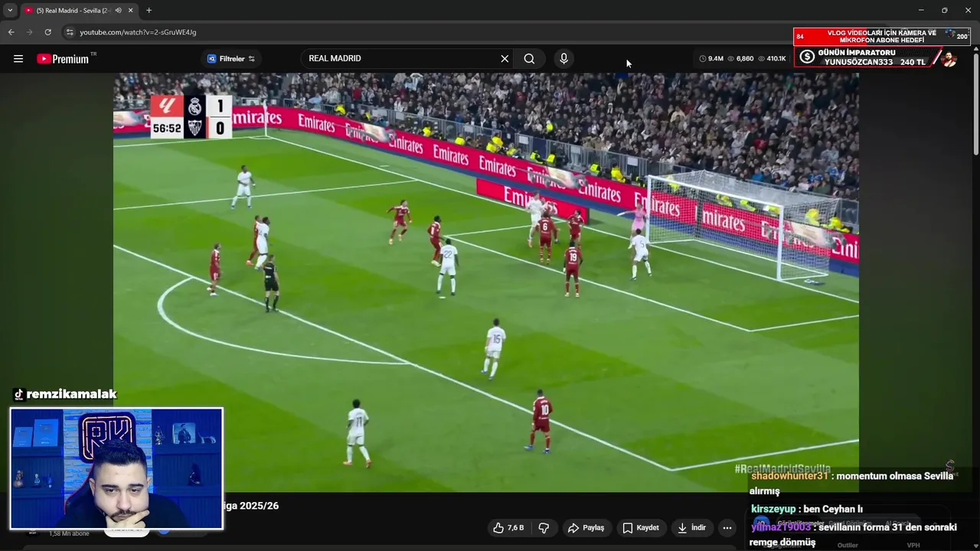
Task: Clear the search text with X icon
Action: pos(505,59)
